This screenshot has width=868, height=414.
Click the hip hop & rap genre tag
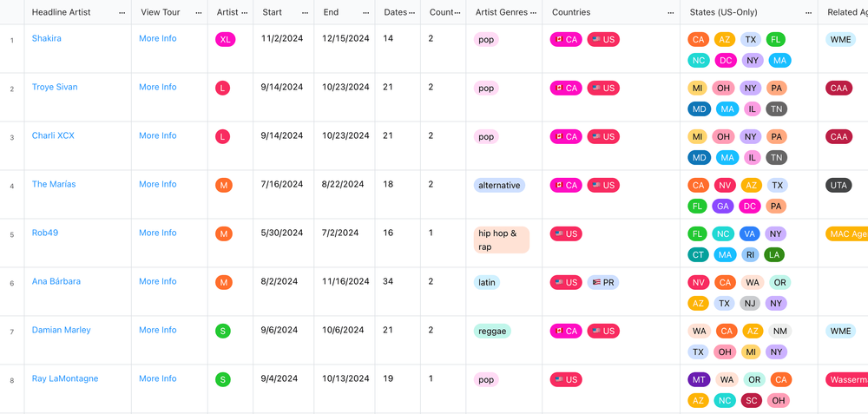pyautogui.click(x=502, y=240)
